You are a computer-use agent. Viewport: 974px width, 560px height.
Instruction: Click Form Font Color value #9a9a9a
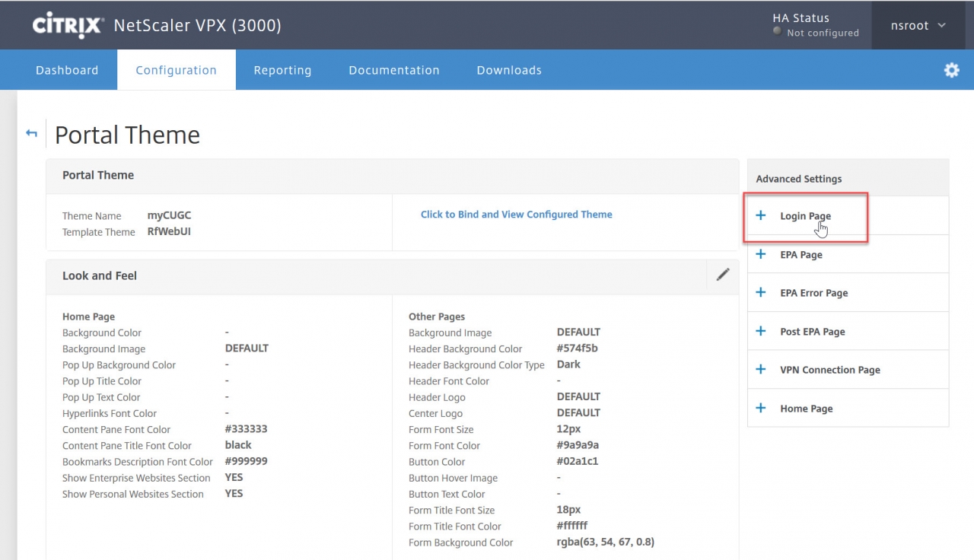pyautogui.click(x=578, y=445)
